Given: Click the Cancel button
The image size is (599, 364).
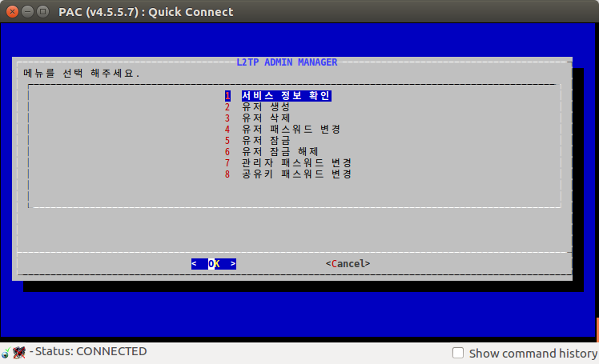Looking at the screenshot, I should coord(348,264).
